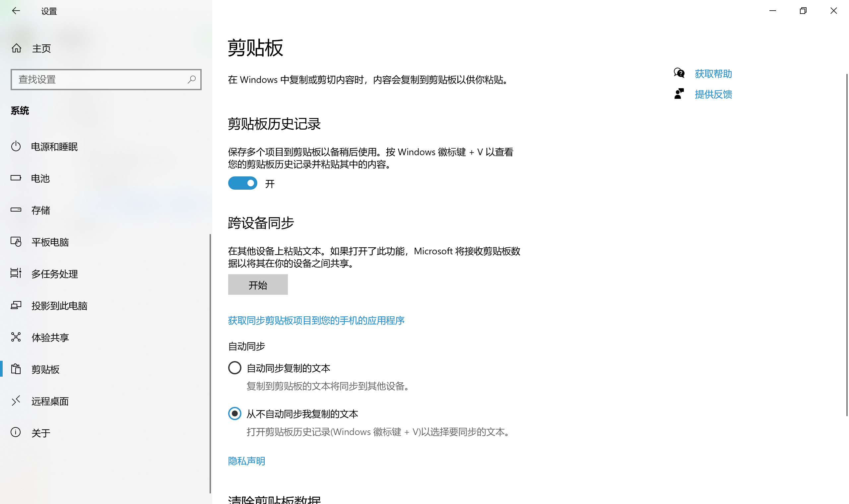Click the multitasking icon for 多任务处理
This screenshot has height=504, width=849.
click(x=16, y=274)
